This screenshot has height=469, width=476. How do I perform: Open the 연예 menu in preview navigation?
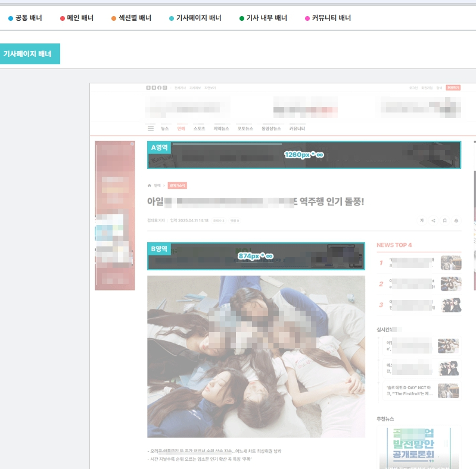(x=181, y=129)
